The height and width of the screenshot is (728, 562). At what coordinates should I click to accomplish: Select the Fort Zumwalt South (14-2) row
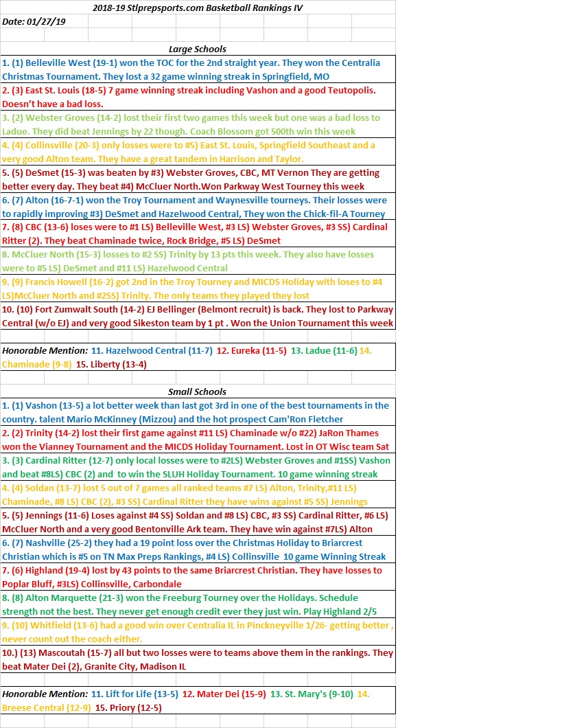[x=198, y=316]
